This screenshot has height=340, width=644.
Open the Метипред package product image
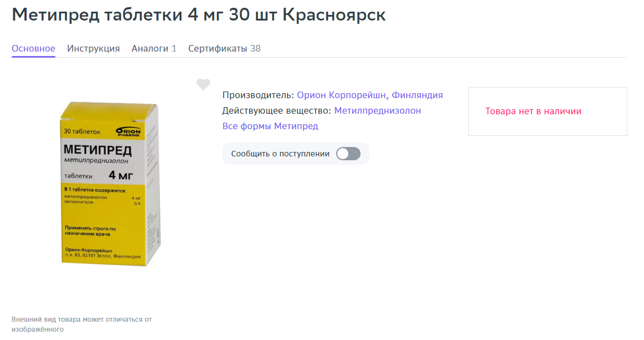pos(110,184)
